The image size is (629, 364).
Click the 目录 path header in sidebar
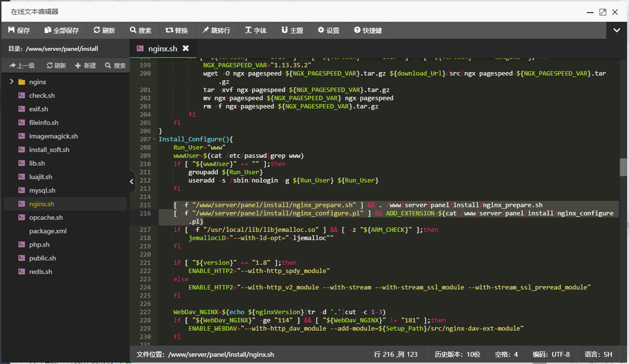pyautogui.click(x=53, y=49)
